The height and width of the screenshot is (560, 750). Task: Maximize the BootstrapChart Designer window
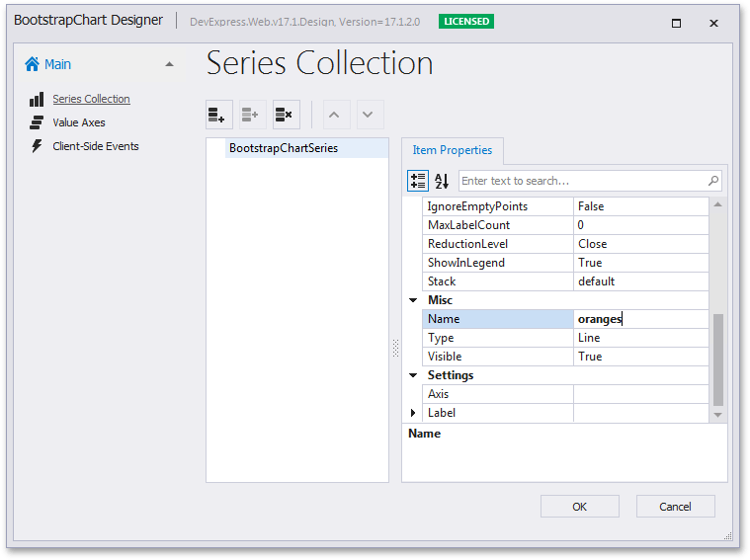point(676,23)
